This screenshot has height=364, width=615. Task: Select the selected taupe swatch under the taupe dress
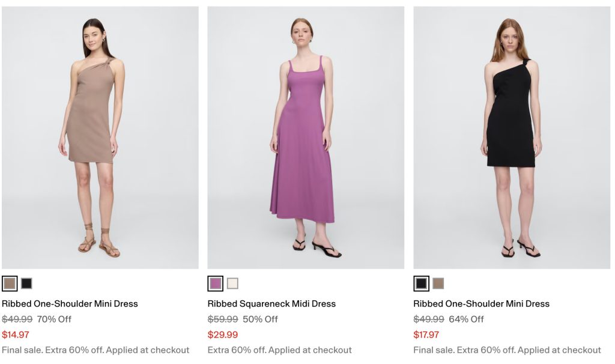(10, 284)
